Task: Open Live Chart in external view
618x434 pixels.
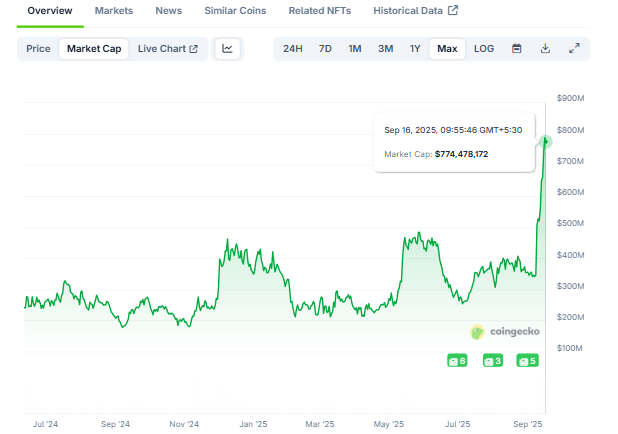Action: coord(167,48)
